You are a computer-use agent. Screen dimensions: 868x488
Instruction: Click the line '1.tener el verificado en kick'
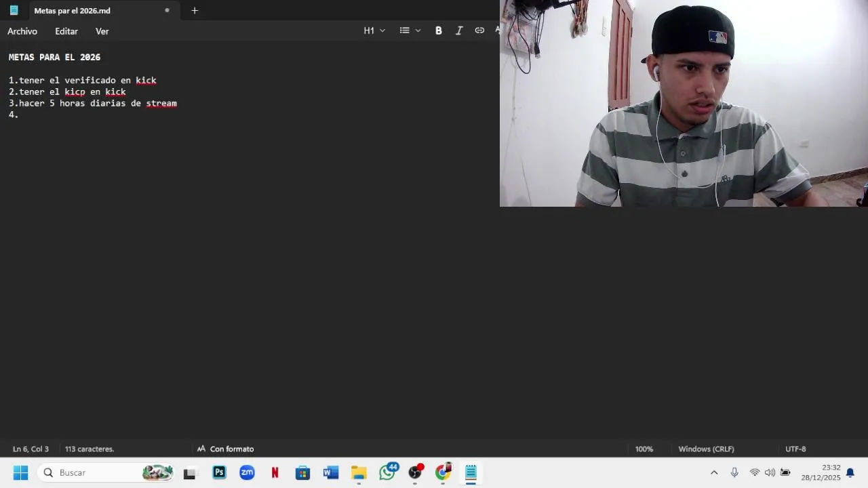click(x=82, y=81)
